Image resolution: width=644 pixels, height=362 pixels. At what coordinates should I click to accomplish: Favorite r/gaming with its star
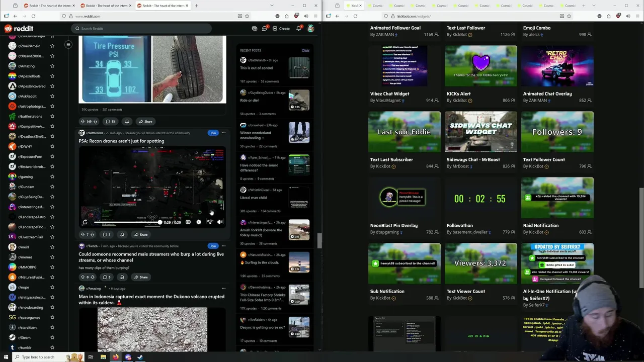[x=52, y=176]
